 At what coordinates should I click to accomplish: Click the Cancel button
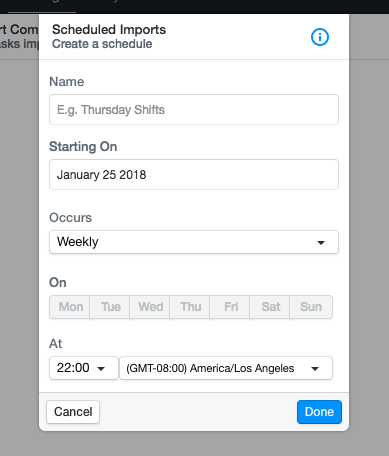pyautogui.click(x=73, y=412)
